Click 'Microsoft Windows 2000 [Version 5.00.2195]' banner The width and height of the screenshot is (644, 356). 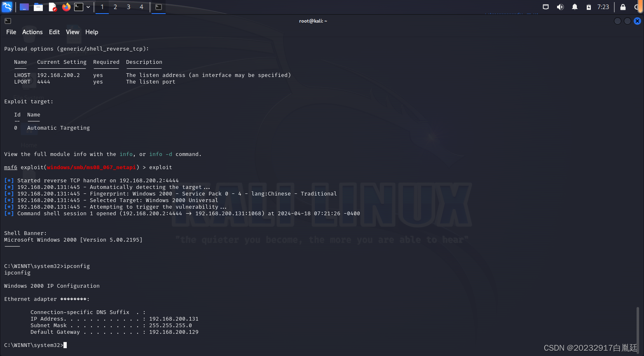click(73, 240)
